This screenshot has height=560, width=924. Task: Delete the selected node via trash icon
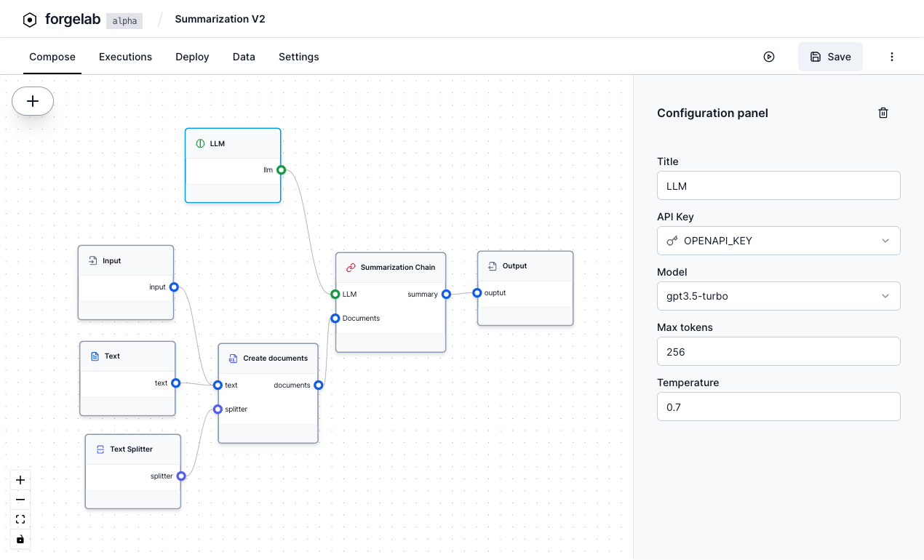(x=883, y=113)
